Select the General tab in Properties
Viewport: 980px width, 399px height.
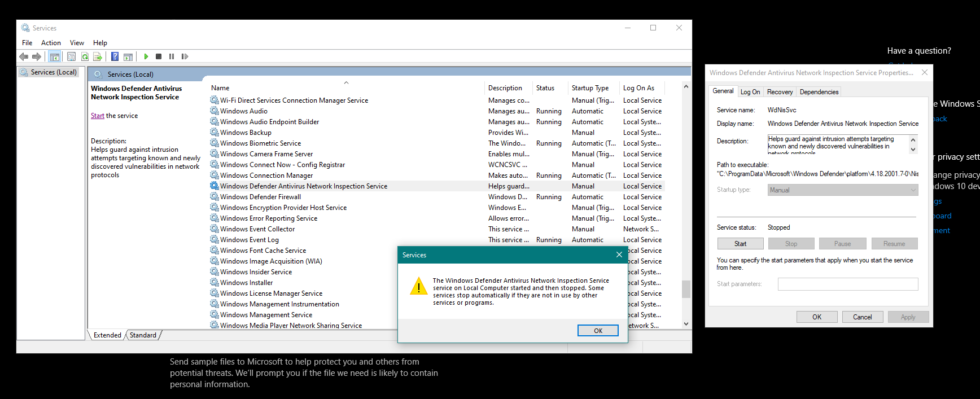(723, 91)
